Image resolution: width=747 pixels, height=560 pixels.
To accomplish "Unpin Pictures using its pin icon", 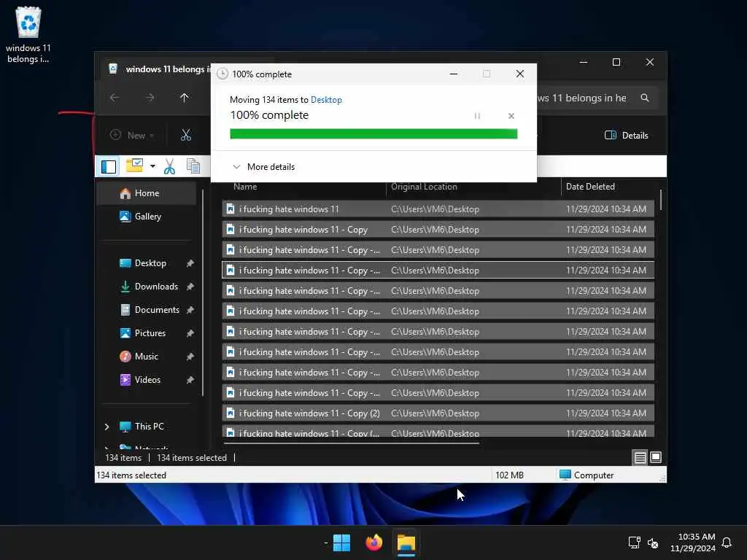I will (x=190, y=333).
